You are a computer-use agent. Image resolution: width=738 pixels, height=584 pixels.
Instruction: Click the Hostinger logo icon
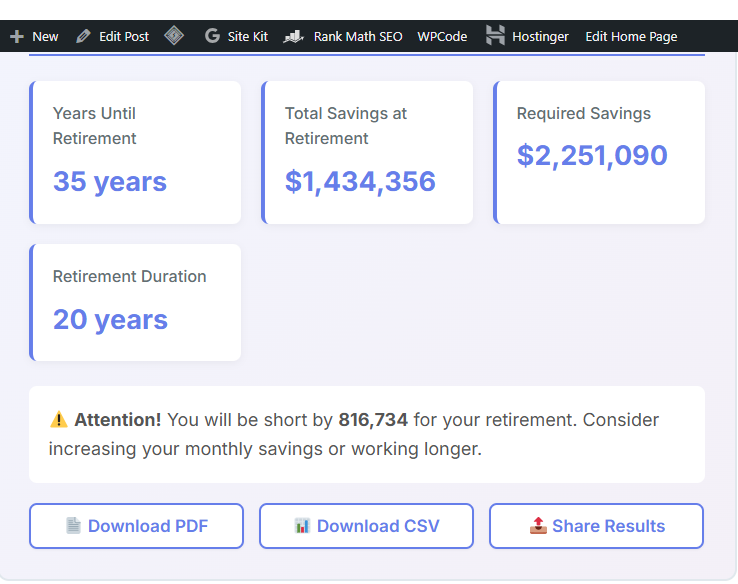click(x=495, y=36)
